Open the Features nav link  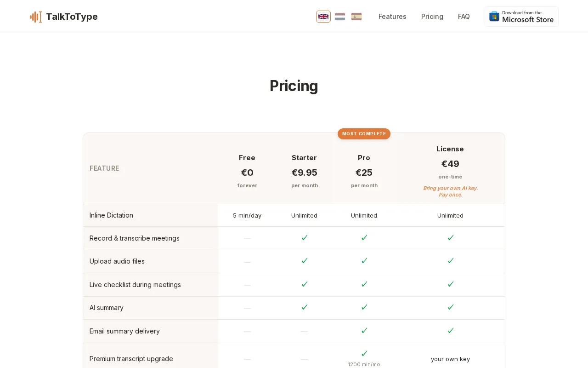392,17
